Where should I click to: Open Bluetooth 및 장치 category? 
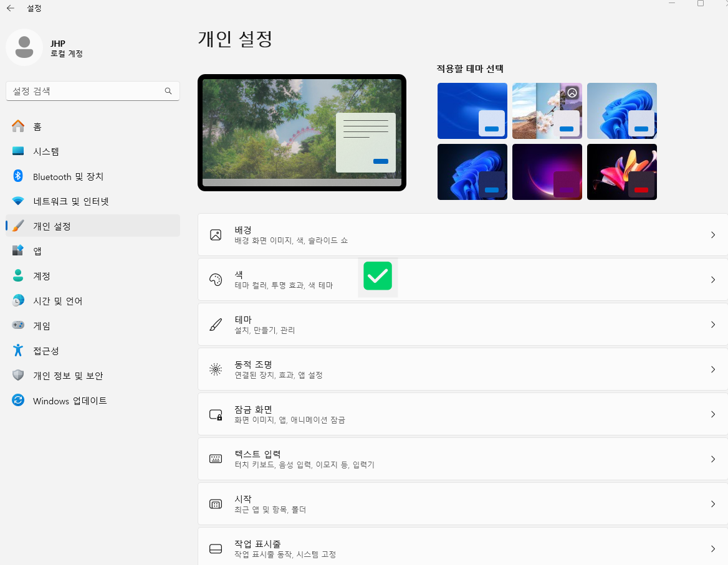(x=93, y=176)
